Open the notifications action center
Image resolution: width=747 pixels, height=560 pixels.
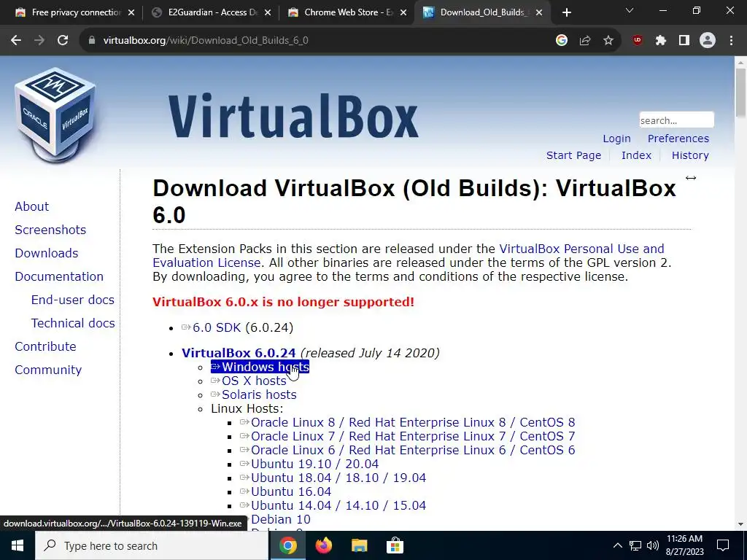click(723, 545)
